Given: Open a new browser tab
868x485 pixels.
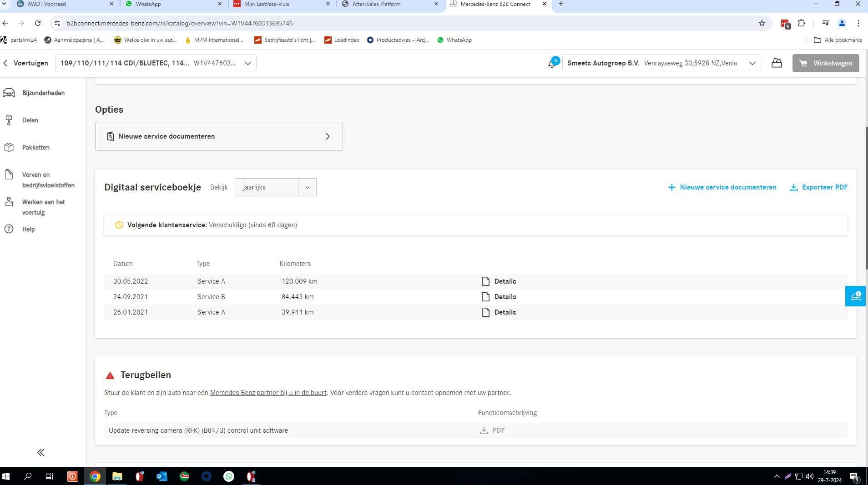Looking at the screenshot, I should [x=560, y=4].
